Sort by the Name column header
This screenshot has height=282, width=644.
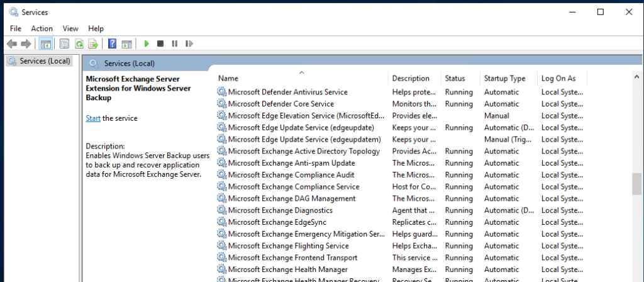[302, 78]
